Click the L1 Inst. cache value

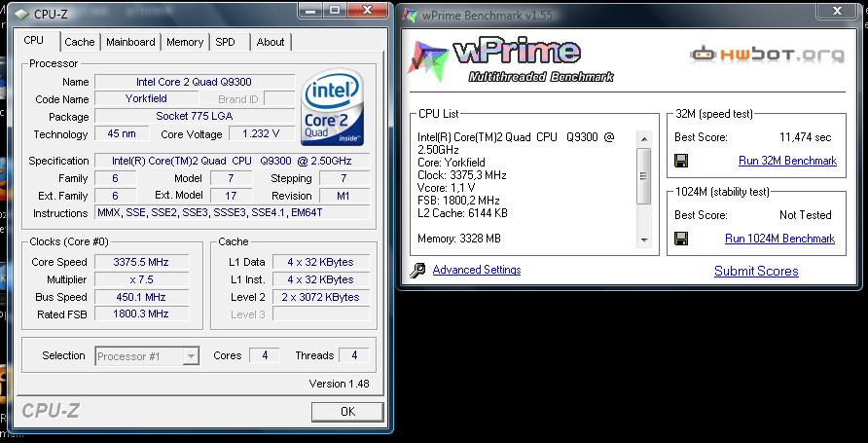coord(320,279)
